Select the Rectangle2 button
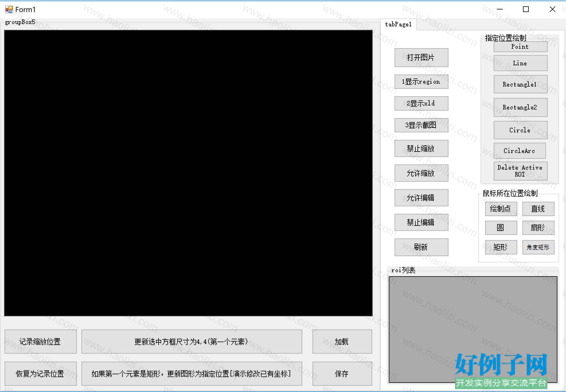This screenshot has width=566, height=392. tap(520, 107)
